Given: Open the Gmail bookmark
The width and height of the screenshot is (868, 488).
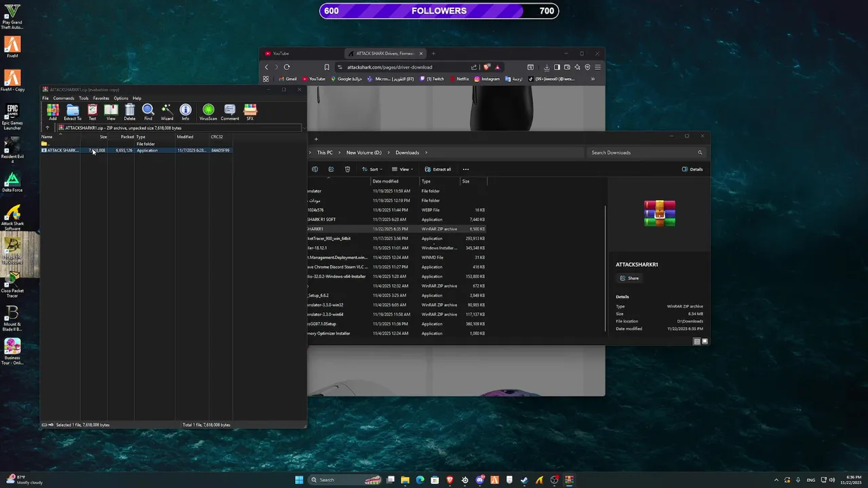Looking at the screenshot, I should (288, 79).
